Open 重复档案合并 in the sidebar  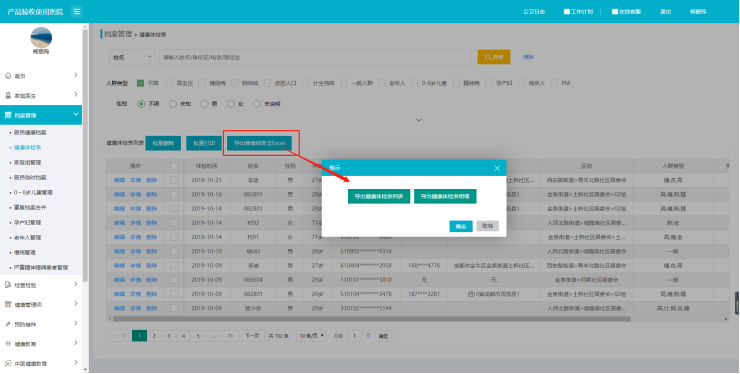[x=30, y=207]
